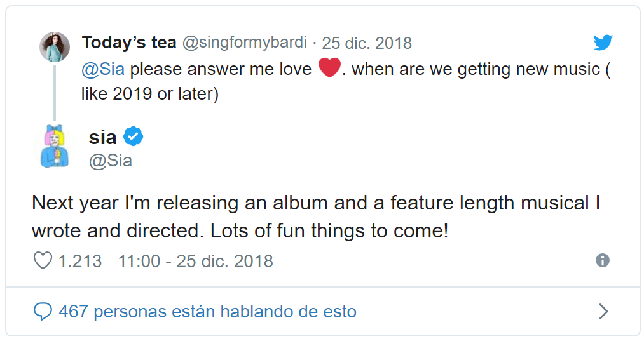Viewport: 644px width, 339px height.
Task: Click the fan's "please answer me love" text
Action: [x=221, y=69]
